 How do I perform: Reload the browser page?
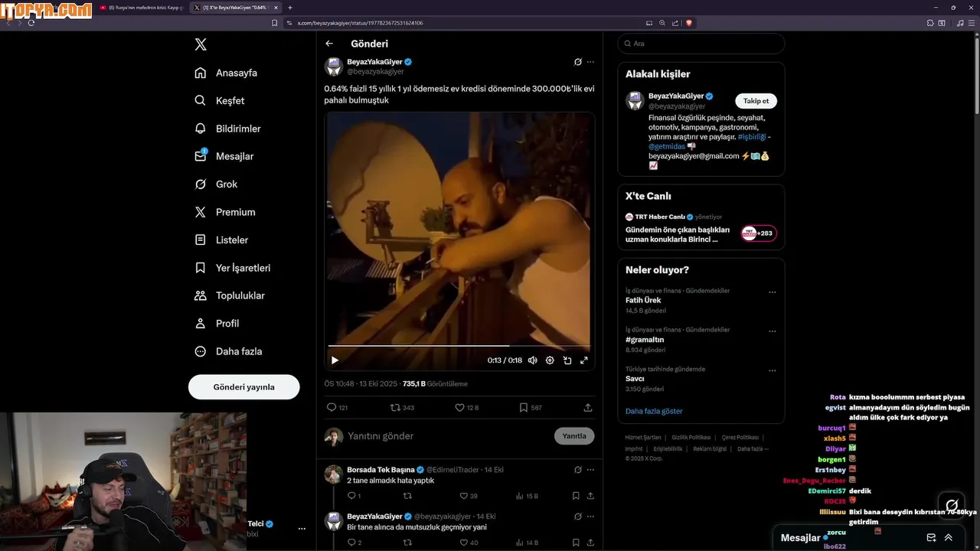pyautogui.click(x=31, y=23)
